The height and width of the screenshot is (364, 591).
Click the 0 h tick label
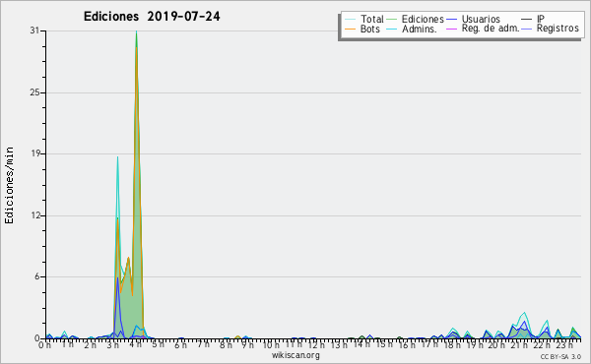[x=45, y=345]
